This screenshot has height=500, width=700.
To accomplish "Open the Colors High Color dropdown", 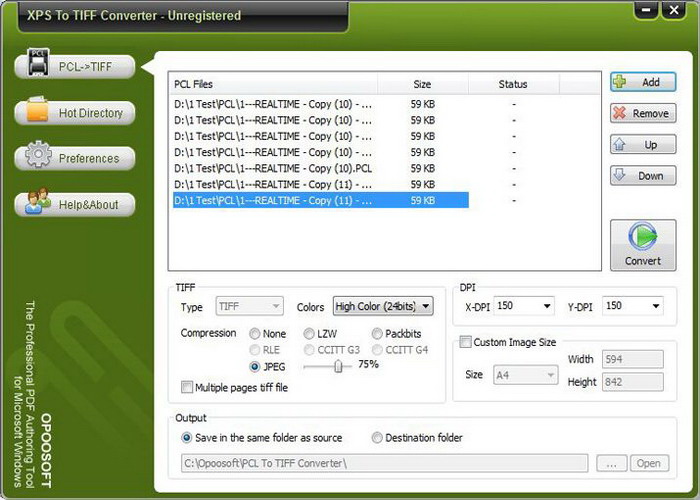I will click(x=383, y=306).
